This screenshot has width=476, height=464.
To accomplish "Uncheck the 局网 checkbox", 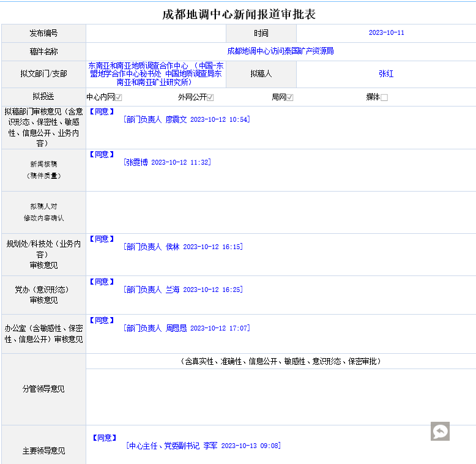I will click(x=290, y=97).
